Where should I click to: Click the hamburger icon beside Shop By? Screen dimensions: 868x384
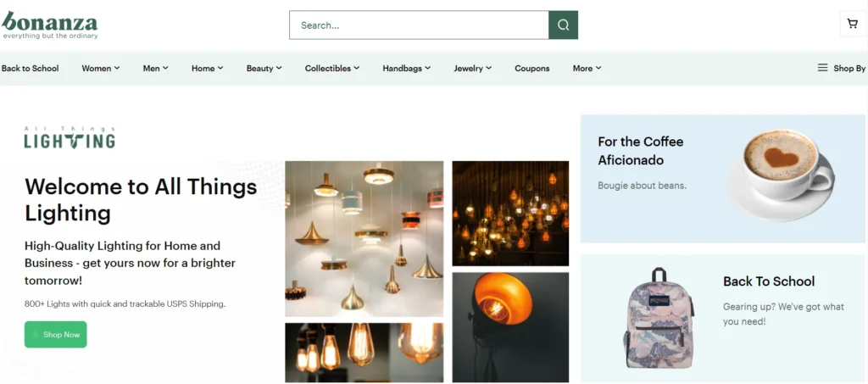tap(822, 68)
